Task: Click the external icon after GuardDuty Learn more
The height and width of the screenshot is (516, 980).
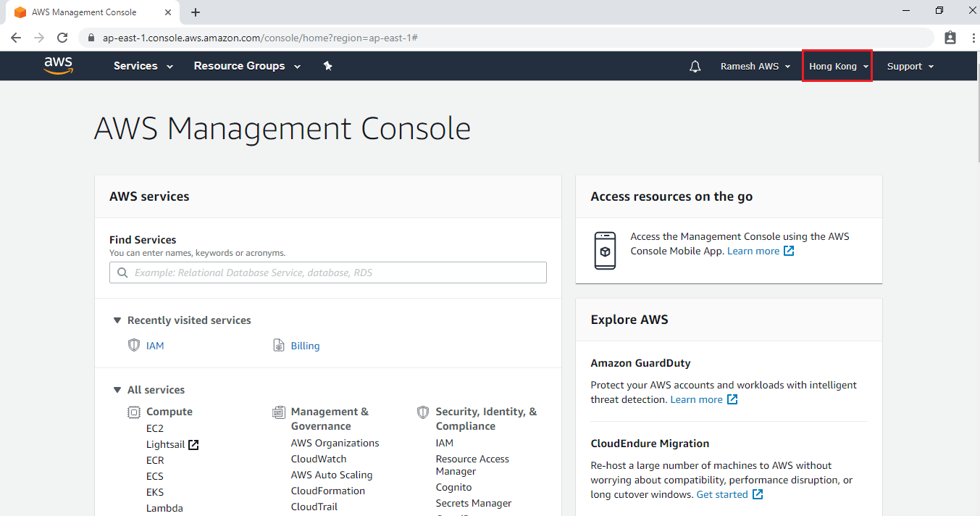Action: coord(732,399)
